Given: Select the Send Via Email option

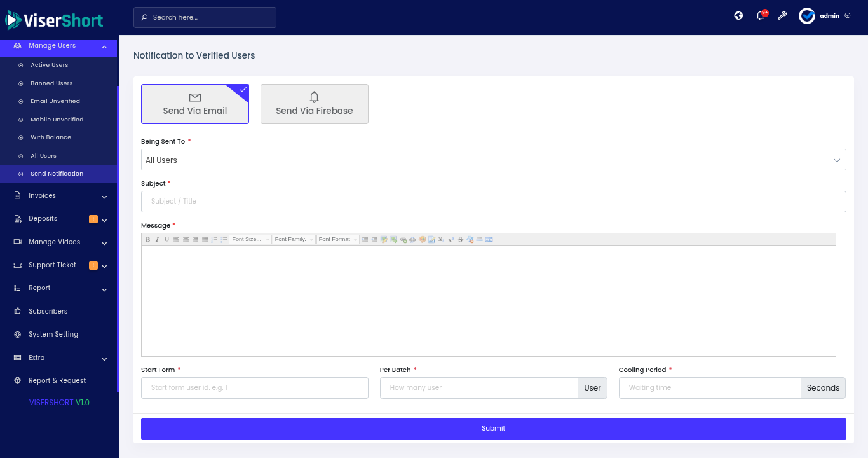Looking at the screenshot, I should 195,104.
